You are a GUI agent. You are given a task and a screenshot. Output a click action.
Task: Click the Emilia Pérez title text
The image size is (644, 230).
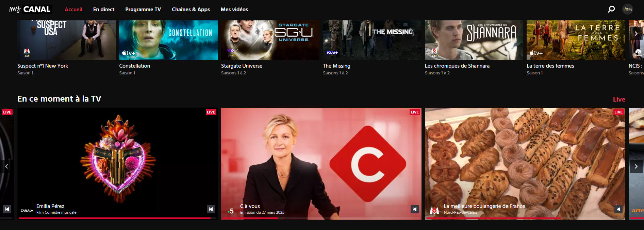tap(50, 206)
